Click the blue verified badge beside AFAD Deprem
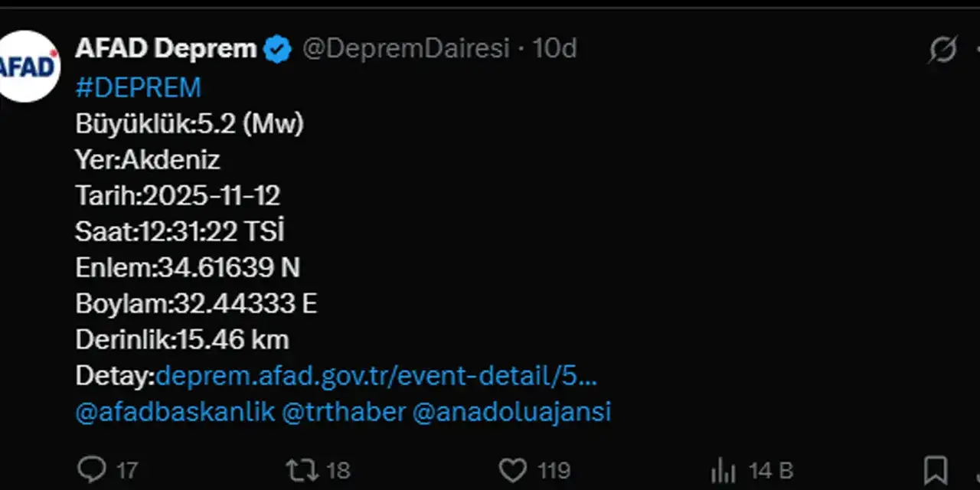The width and height of the screenshot is (980, 490). 278,48
